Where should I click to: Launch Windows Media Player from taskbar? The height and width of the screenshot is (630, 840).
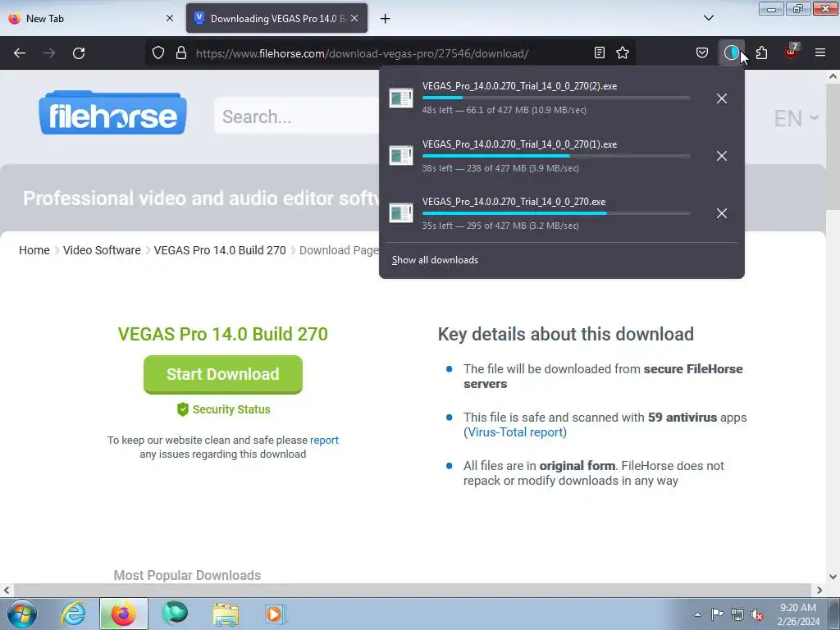click(x=276, y=614)
